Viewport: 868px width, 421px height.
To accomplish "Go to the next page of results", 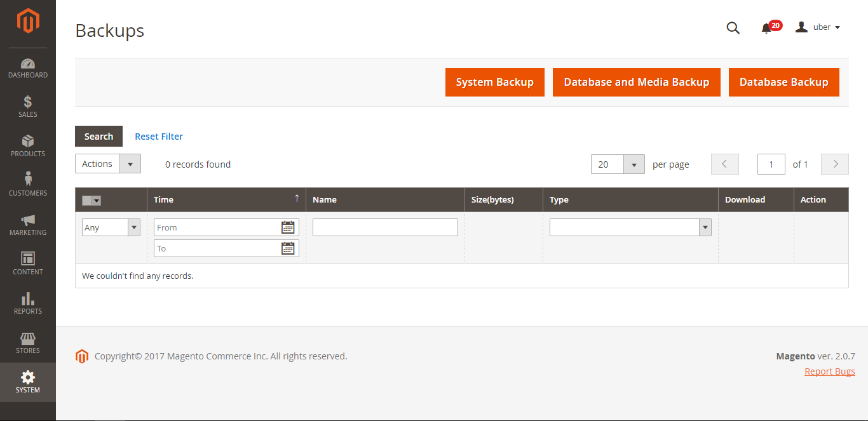I will click(835, 164).
